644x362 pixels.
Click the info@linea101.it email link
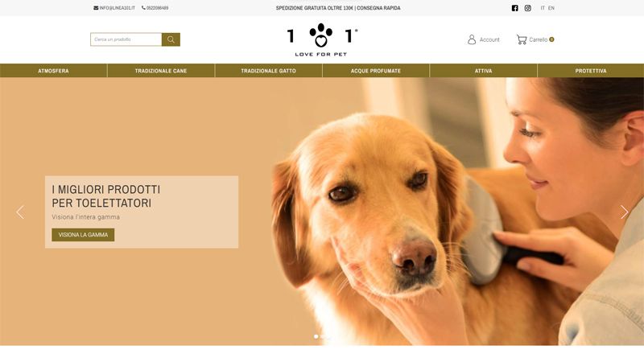click(x=117, y=8)
